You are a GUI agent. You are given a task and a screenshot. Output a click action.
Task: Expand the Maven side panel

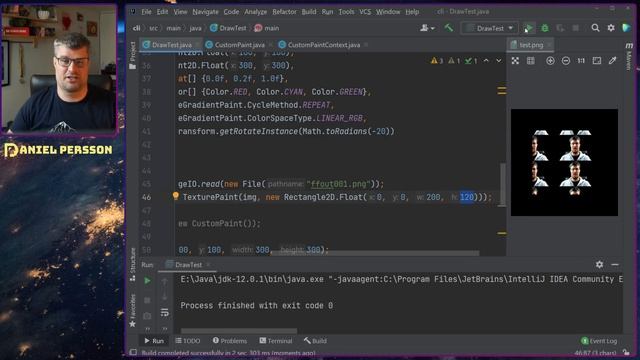coord(629,56)
